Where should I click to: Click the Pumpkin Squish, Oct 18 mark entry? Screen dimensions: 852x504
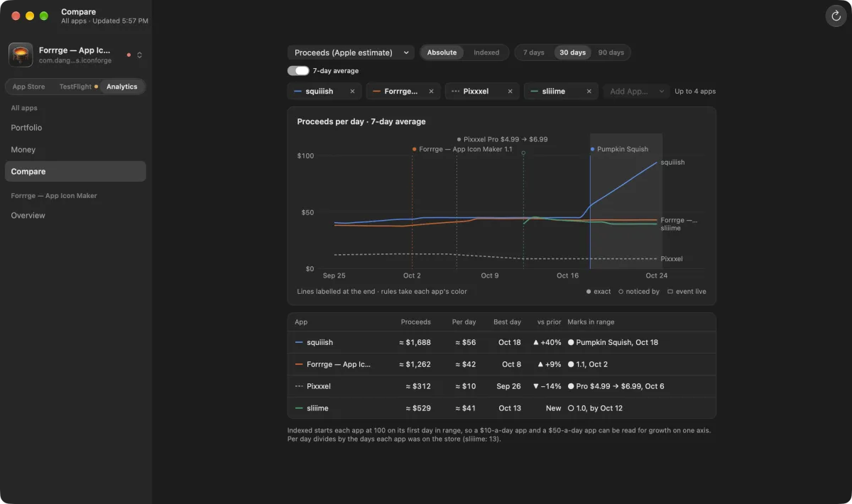click(613, 342)
